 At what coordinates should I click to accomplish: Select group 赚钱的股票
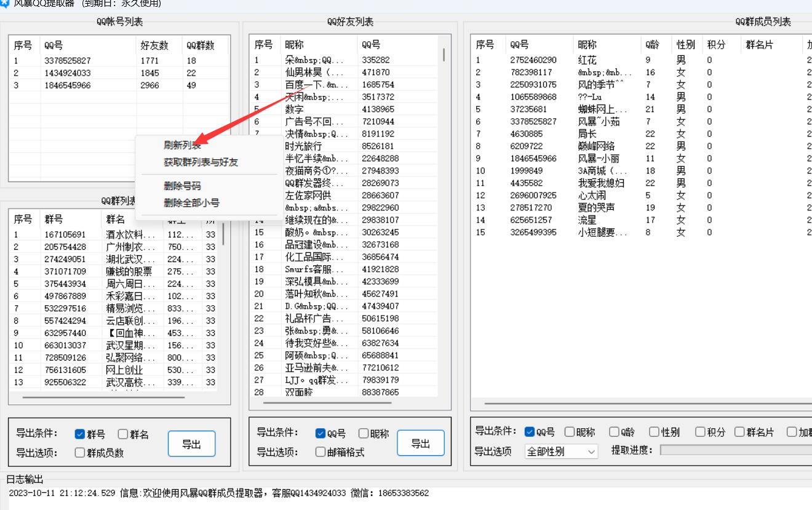pos(114,271)
